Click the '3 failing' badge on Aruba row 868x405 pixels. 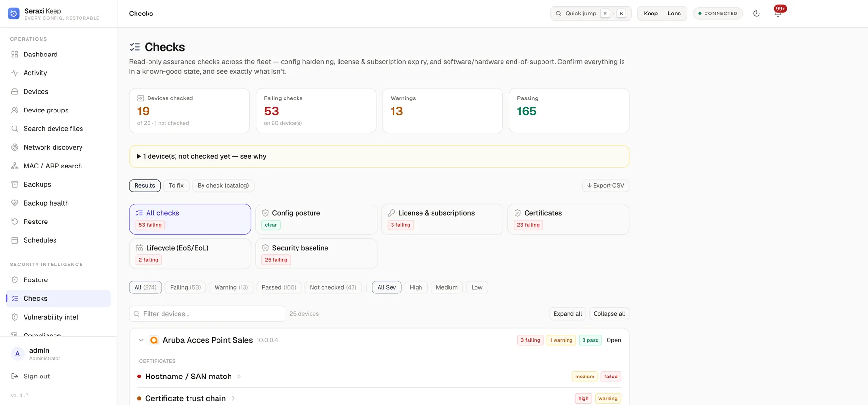click(x=530, y=340)
